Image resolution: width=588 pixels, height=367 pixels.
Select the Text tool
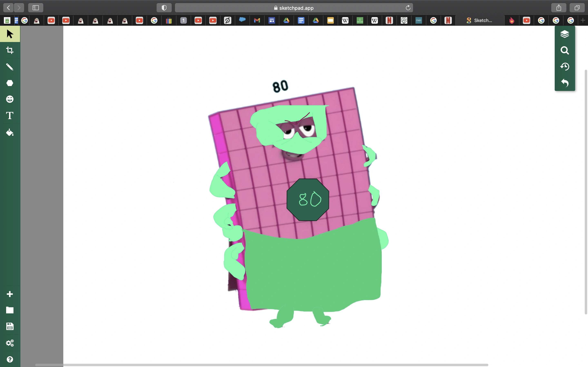pos(10,116)
